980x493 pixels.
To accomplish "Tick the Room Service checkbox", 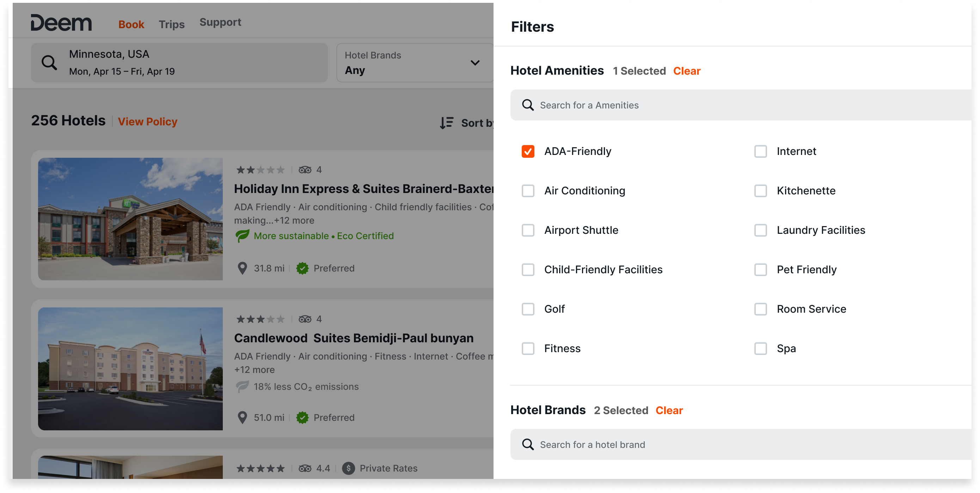I will point(760,309).
